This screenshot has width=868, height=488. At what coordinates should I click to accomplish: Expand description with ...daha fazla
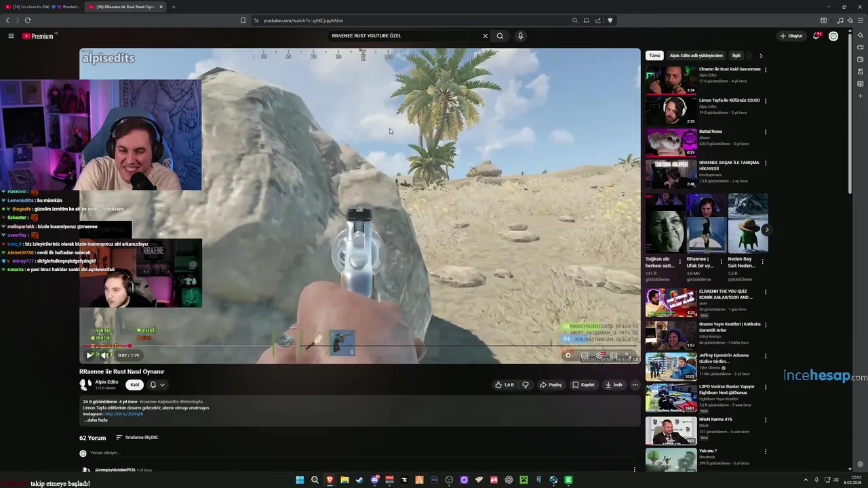click(95, 420)
